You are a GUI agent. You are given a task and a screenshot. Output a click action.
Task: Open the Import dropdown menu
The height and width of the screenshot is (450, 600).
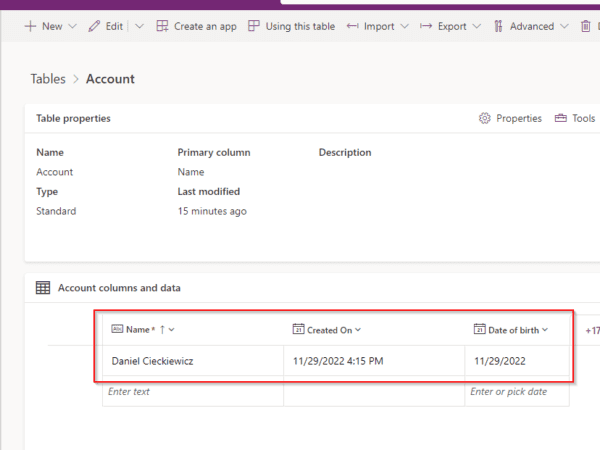point(379,26)
